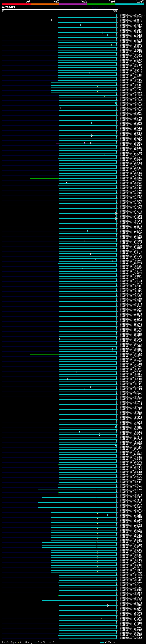Click green alignment segment of the Q650S9 row
Image resolution: width=146 pixels, height=644 pixels.
click(44, 178)
